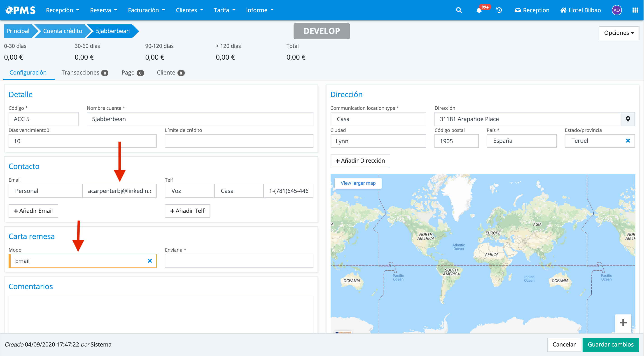Click the View larger map link
This screenshot has height=356, width=644.
point(358,183)
